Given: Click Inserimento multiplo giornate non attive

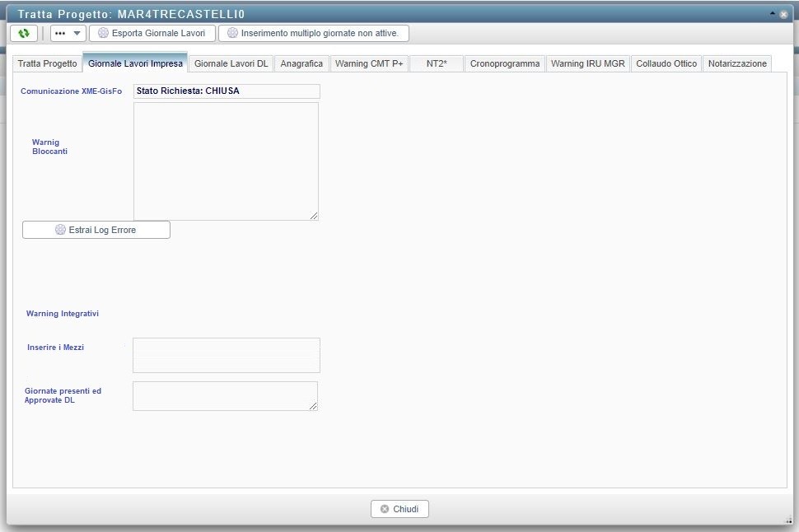Looking at the screenshot, I should (x=313, y=33).
